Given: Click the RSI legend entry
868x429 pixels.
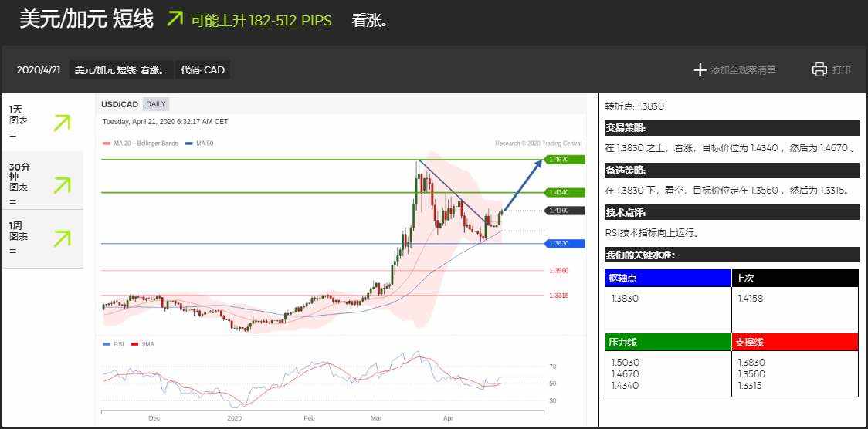Looking at the screenshot, I should 114,344.
